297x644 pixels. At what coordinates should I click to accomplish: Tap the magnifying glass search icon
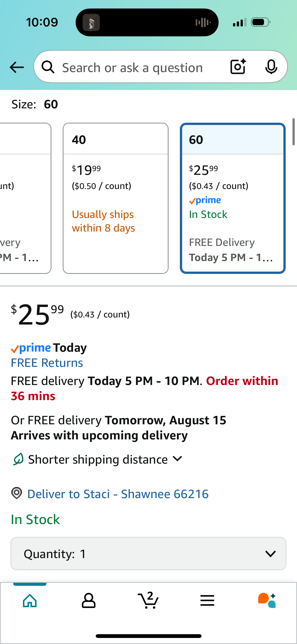[48, 67]
